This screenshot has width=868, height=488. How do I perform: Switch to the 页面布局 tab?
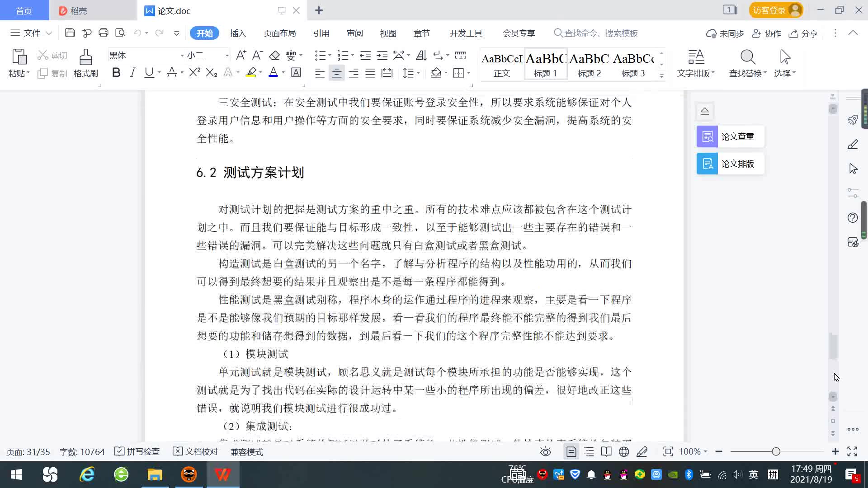279,33
